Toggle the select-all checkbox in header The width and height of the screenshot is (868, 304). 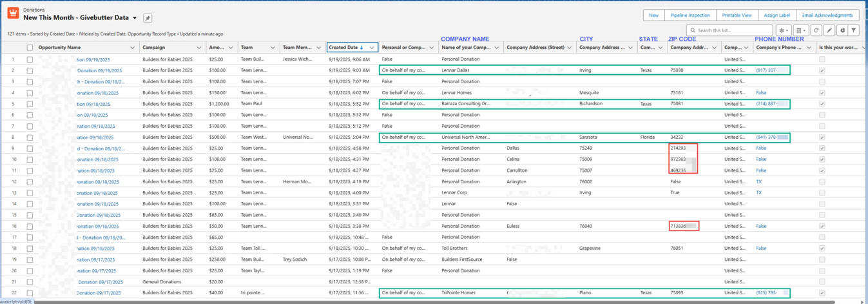coord(30,48)
